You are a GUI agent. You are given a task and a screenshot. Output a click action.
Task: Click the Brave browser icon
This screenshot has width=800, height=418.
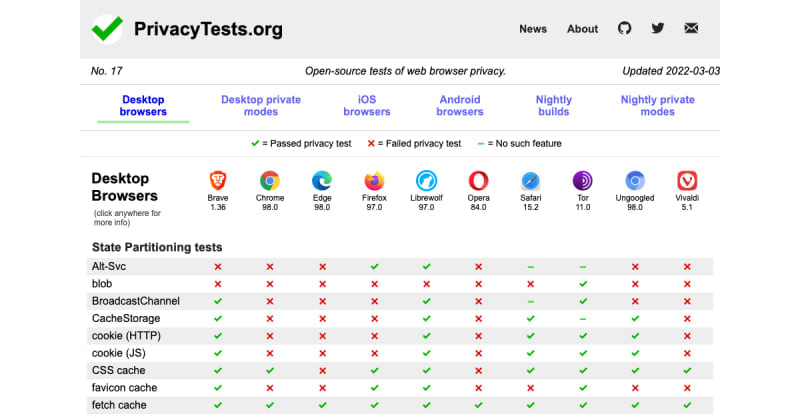click(218, 181)
